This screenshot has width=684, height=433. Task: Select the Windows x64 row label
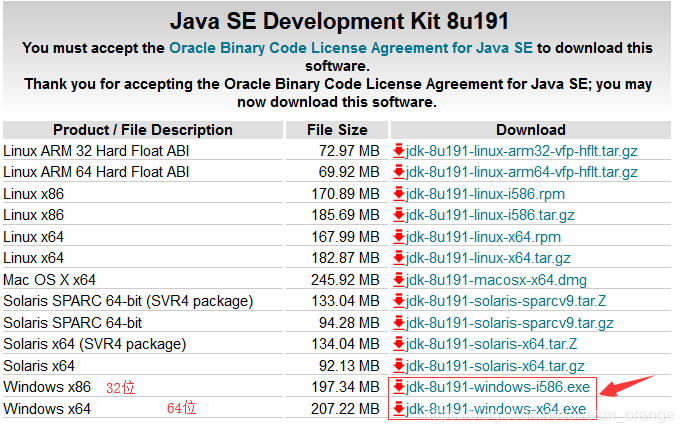47,409
